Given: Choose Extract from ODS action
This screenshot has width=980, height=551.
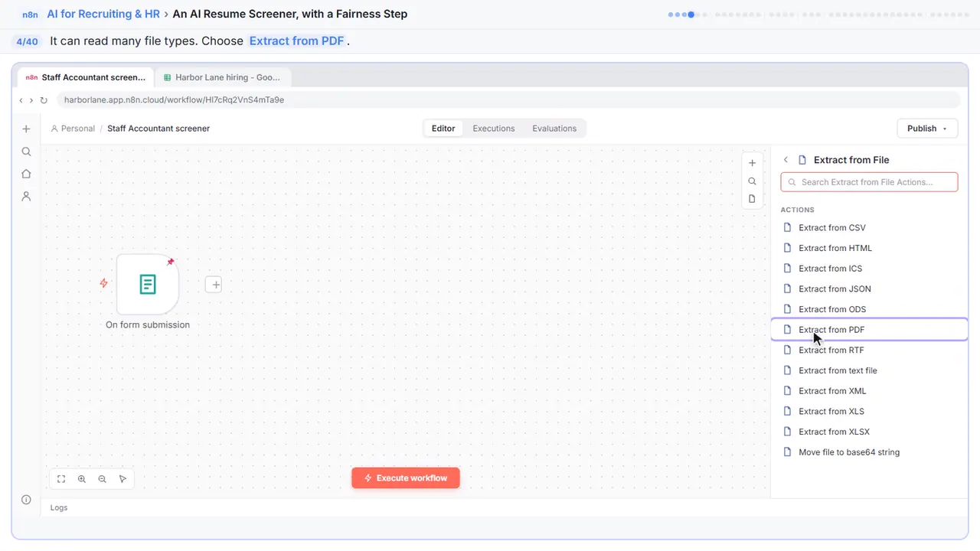Looking at the screenshot, I should point(870,309).
